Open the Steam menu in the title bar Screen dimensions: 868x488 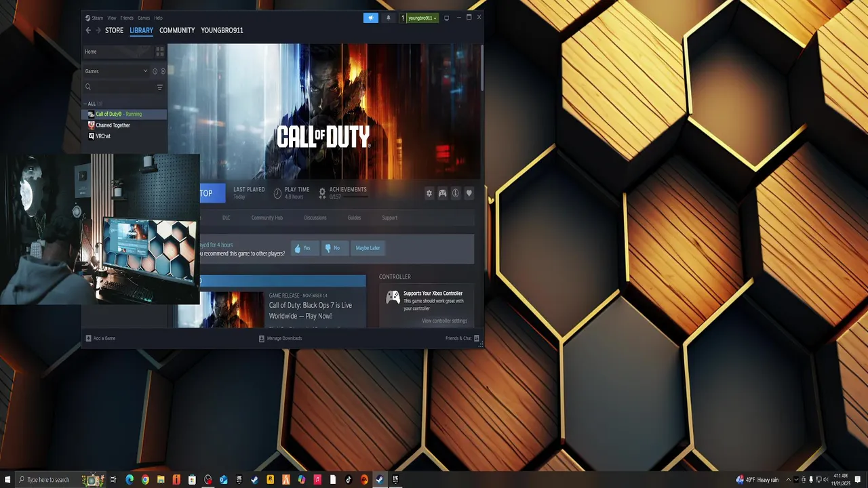97,18
